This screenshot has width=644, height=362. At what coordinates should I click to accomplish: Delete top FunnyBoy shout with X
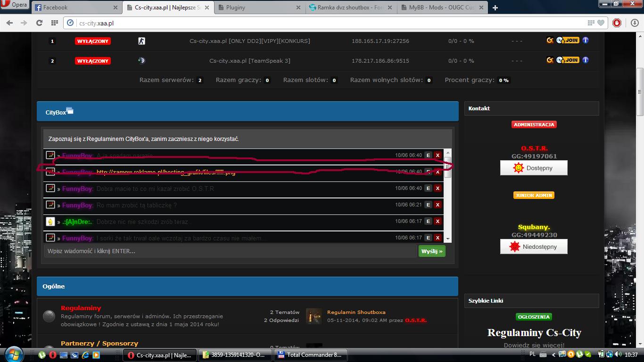pos(438,155)
